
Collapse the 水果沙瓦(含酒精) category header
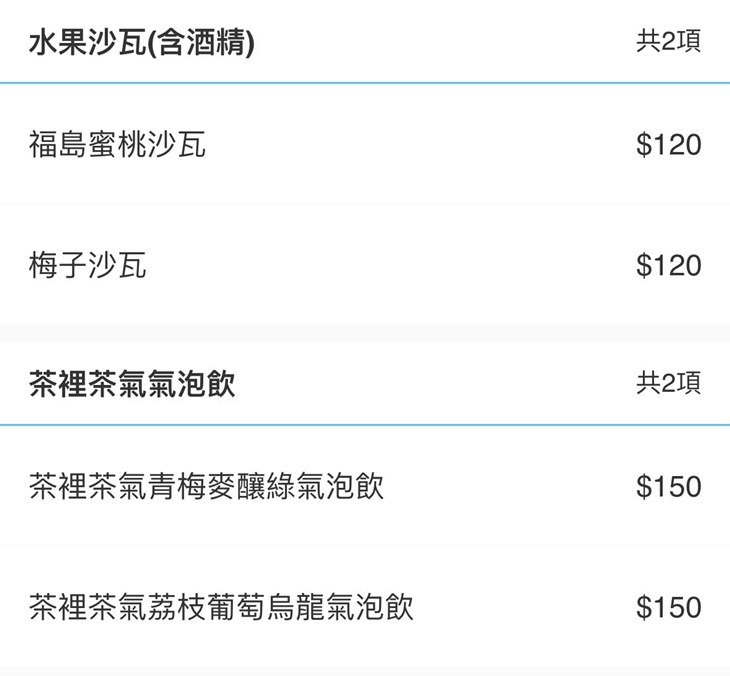pos(365,41)
